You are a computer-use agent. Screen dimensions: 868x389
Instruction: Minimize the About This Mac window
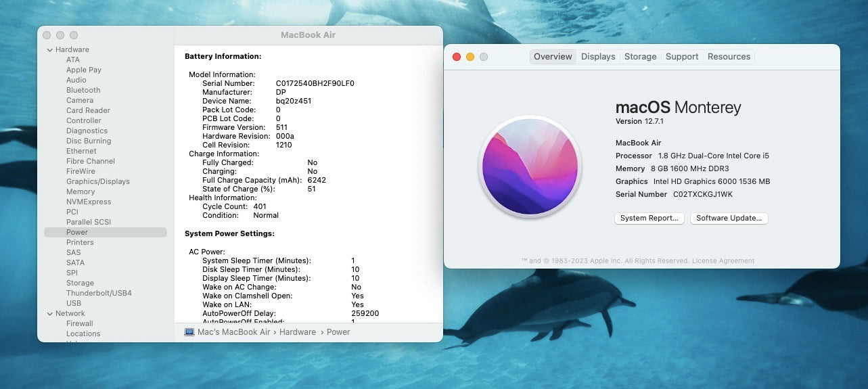point(470,57)
